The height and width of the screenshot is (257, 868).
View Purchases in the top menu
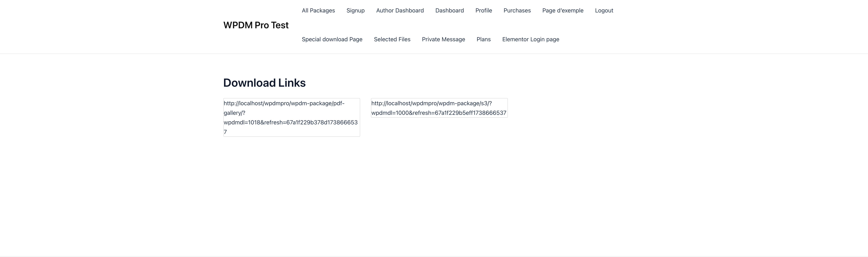[x=517, y=10]
